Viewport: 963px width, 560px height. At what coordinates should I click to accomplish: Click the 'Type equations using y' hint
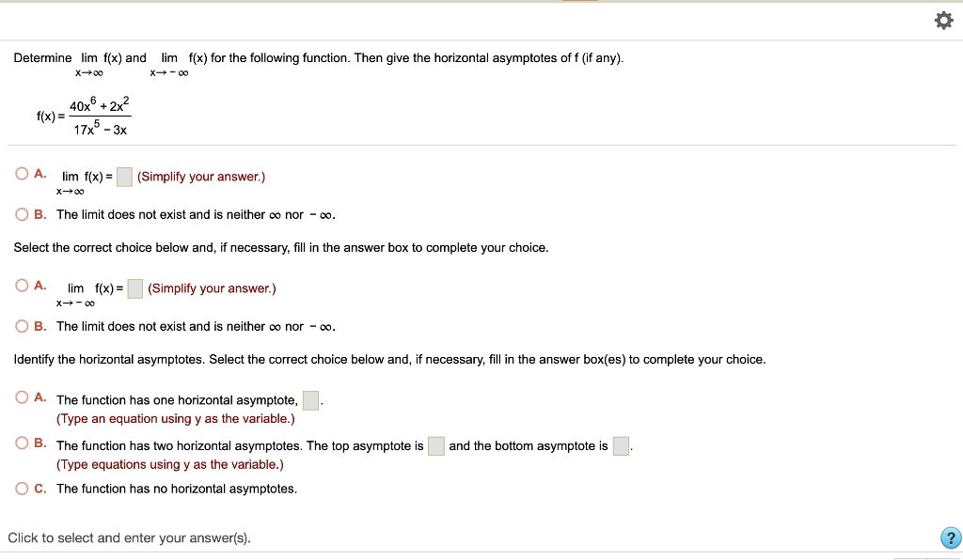pyautogui.click(x=170, y=465)
